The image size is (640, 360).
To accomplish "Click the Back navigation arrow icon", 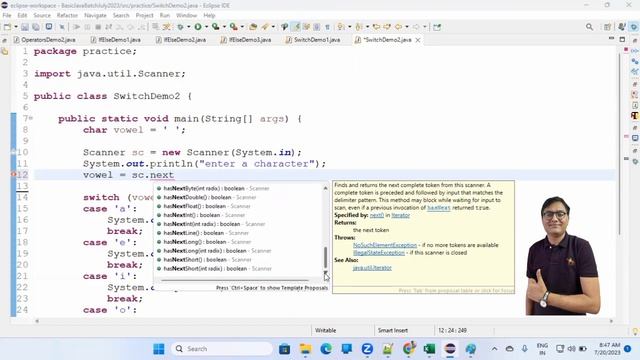I will [398, 27].
